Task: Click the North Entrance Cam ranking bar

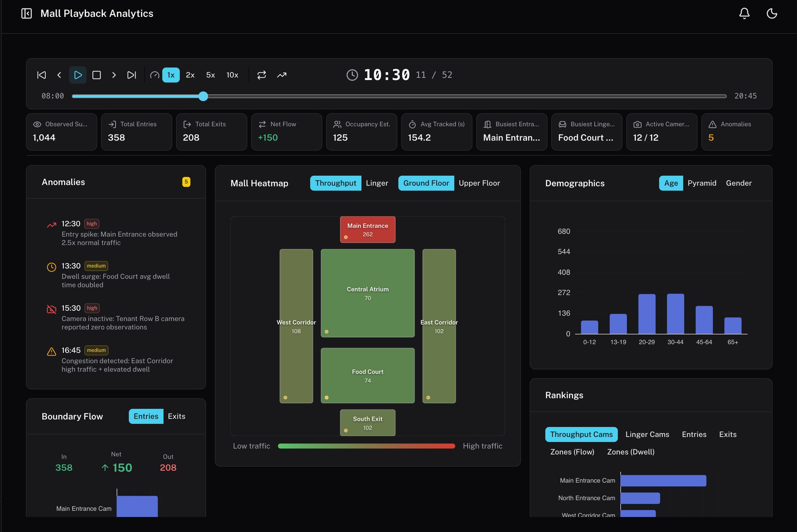Action: 640,498
